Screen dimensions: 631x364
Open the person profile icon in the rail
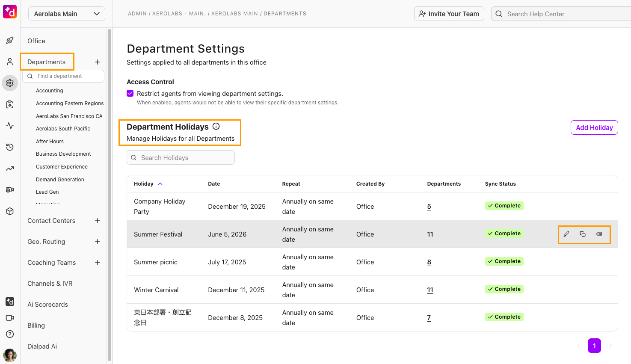tap(10, 62)
